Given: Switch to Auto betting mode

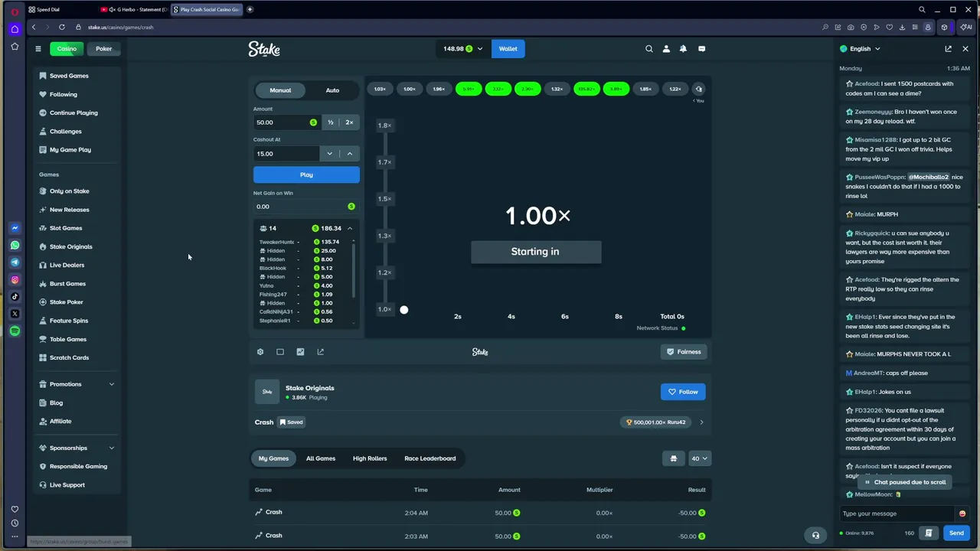Looking at the screenshot, I should click(x=332, y=90).
